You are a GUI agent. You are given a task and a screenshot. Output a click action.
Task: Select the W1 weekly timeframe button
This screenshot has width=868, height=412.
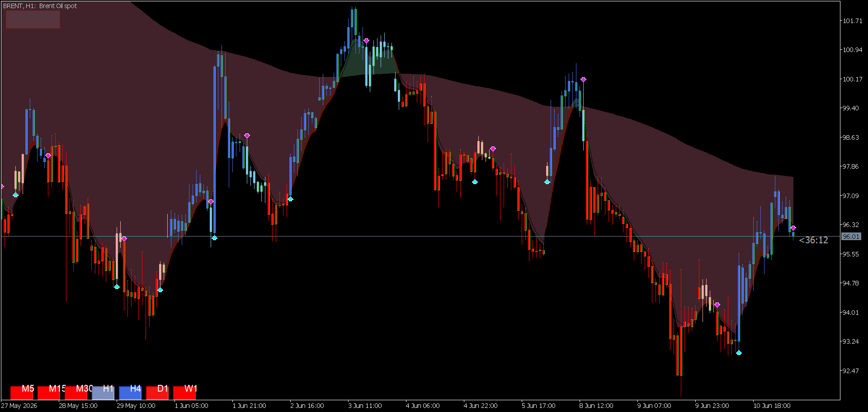184,392
